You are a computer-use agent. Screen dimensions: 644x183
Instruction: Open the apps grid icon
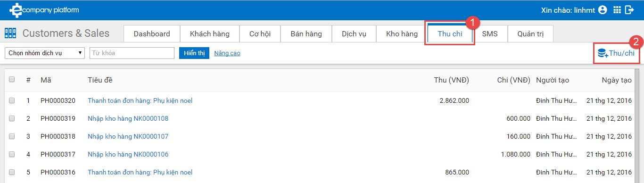pyautogui.click(x=617, y=10)
